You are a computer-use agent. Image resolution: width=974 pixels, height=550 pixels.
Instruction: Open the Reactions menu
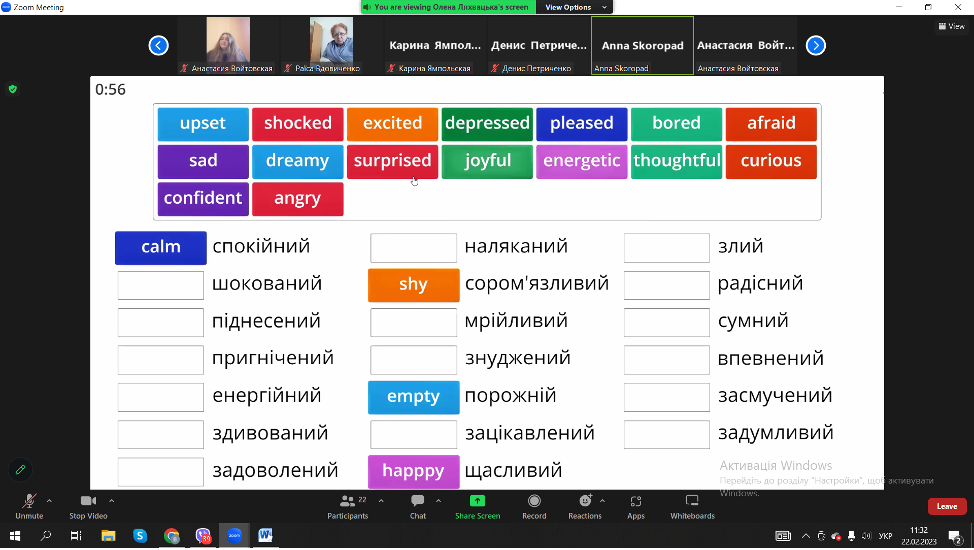(x=585, y=502)
